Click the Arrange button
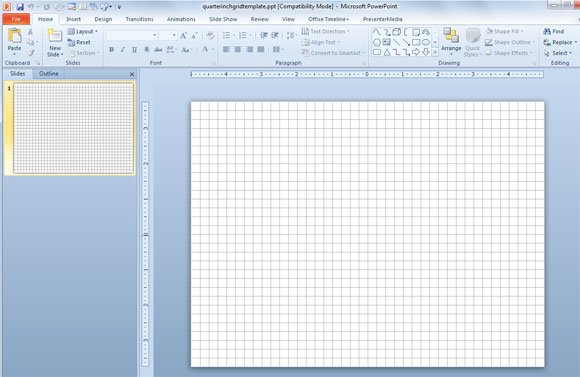The image size is (580, 377). [451, 41]
